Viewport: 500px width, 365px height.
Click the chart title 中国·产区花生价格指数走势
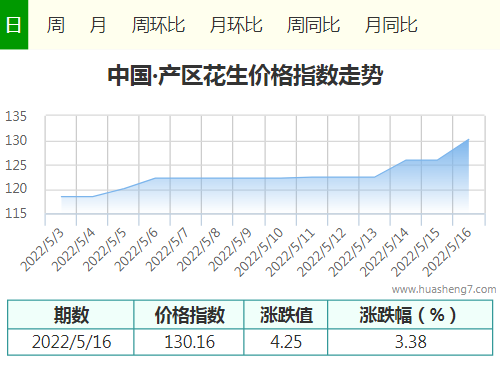pyautogui.click(x=245, y=75)
